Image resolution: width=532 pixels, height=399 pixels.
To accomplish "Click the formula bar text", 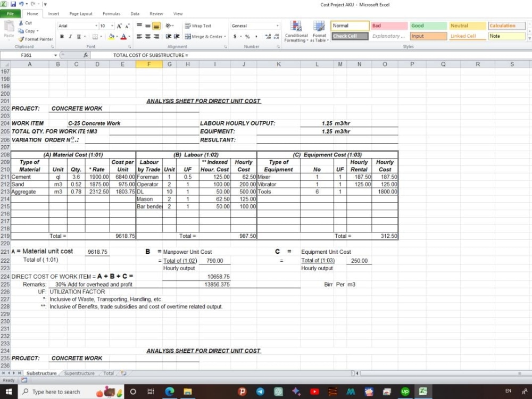I will point(151,55).
